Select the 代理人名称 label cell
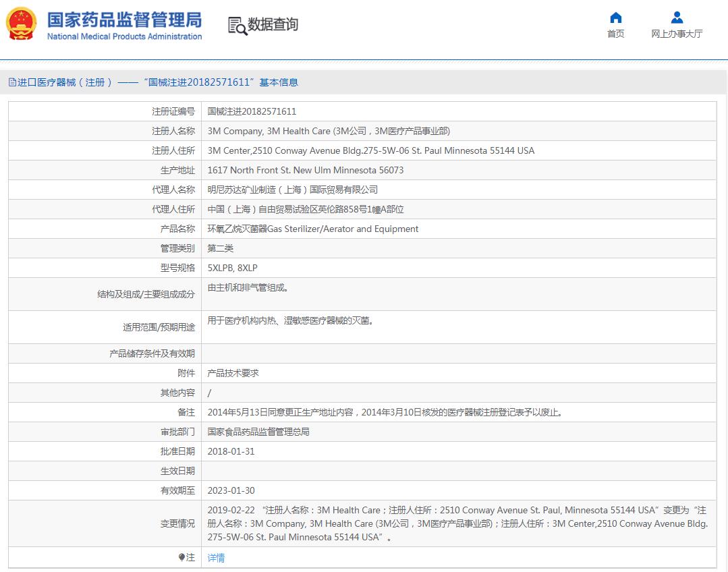Image resolution: width=728 pixels, height=572 pixels. (105, 190)
